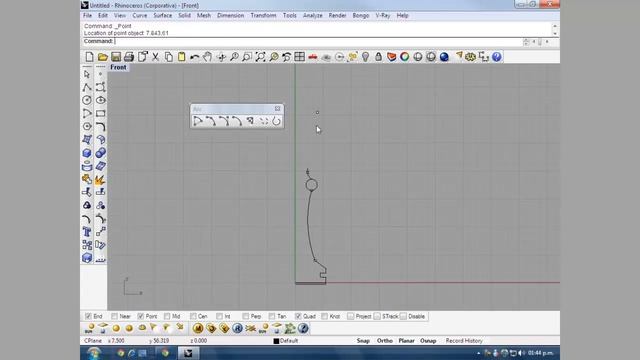The height and width of the screenshot is (360, 640).
Task: Select the Polyline tool in left sidebar
Action: coord(87,87)
